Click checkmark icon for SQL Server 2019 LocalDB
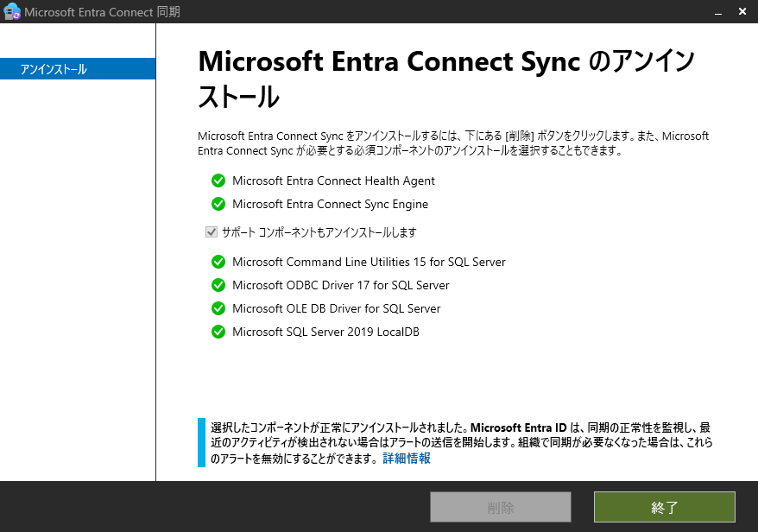The image size is (758, 532). (x=218, y=332)
